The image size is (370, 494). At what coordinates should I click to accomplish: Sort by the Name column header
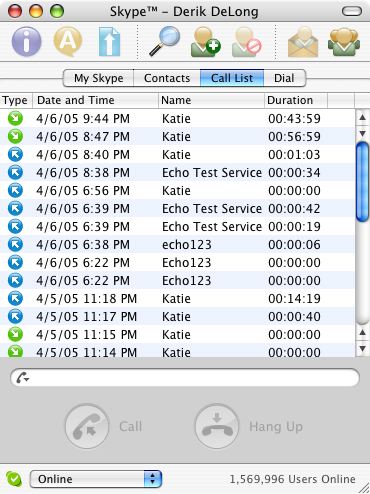211,100
